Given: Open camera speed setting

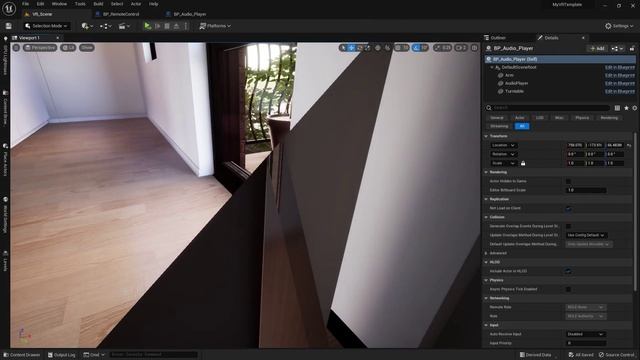Looking at the screenshot, I should coord(461,48).
